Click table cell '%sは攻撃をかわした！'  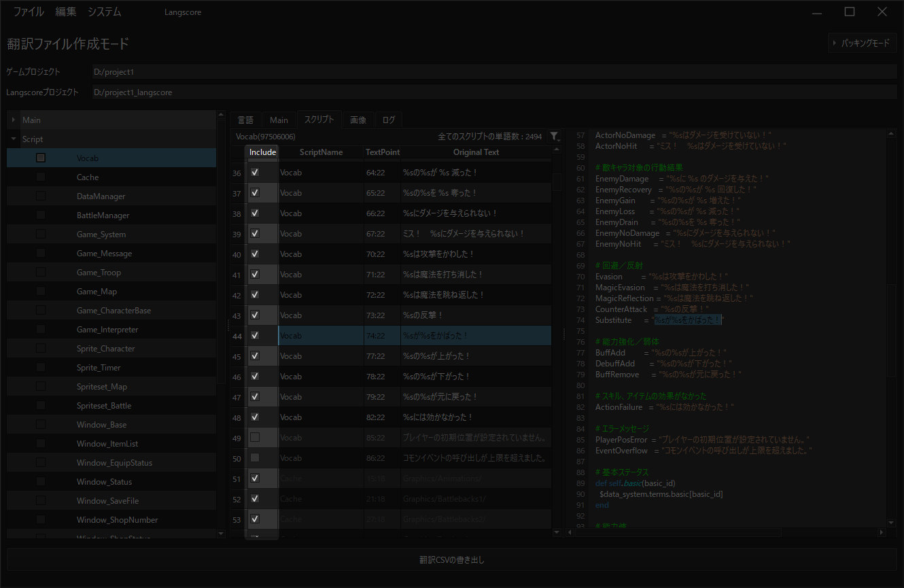pos(476,254)
